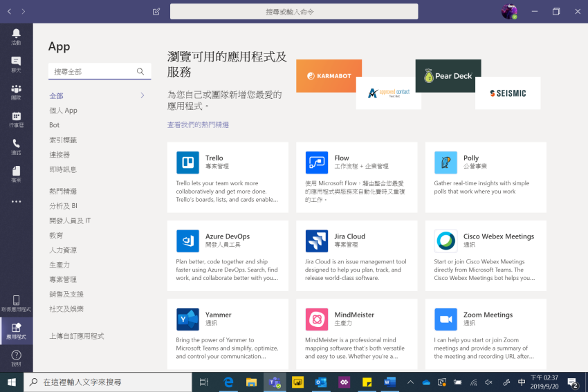
Task: Select the 熱門精選 category
Action: (x=63, y=191)
